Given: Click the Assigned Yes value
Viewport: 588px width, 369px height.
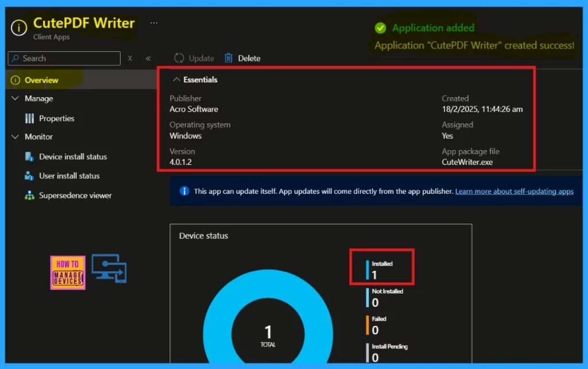Looking at the screenshot, I should tap(447, 136).
